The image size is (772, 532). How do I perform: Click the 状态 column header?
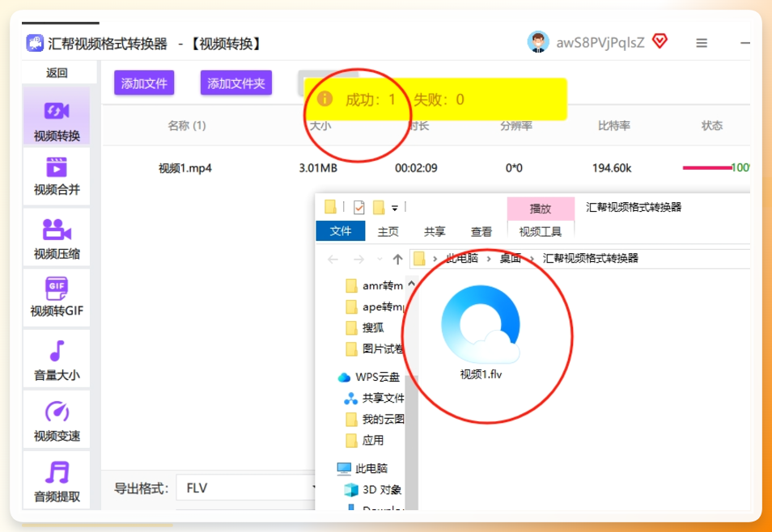pos(712,126)
